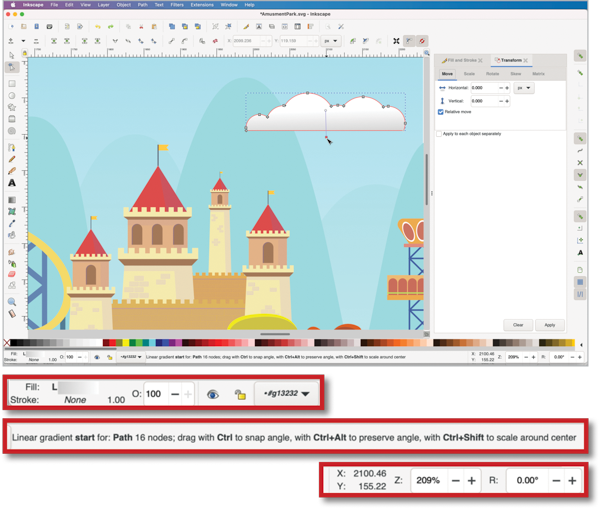Image resolution: width=600 pixels, height=509 pixels.
Task: Select the Calligraphy tool
Action: coord(12,171)
